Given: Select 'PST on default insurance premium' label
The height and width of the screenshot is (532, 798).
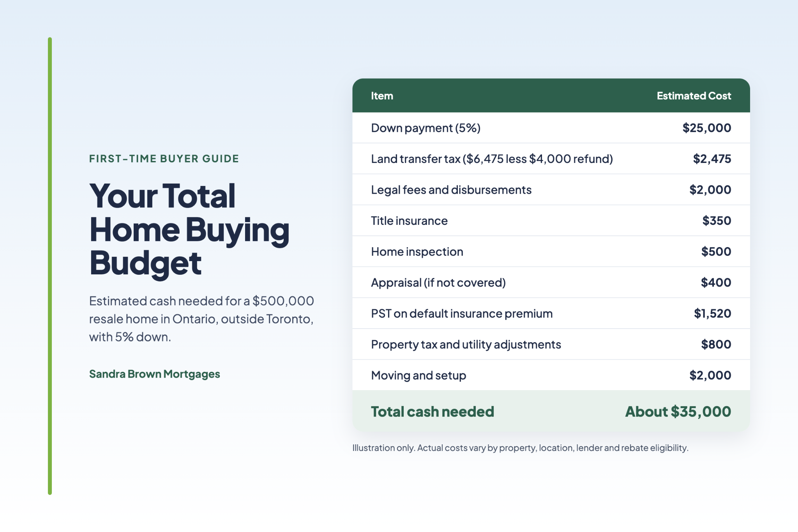Looking at the screenshot, I should point(462,313).
